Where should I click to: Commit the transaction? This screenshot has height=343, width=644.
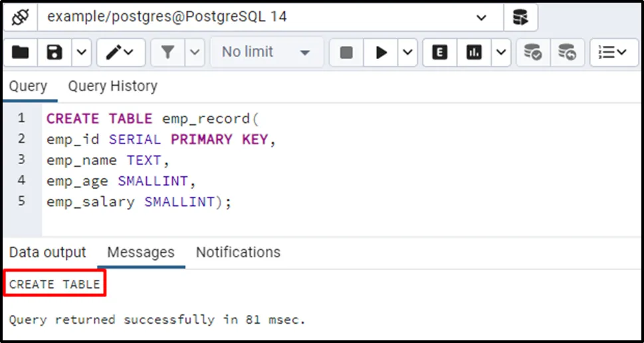pyautogui.click(x=532, y=52)
